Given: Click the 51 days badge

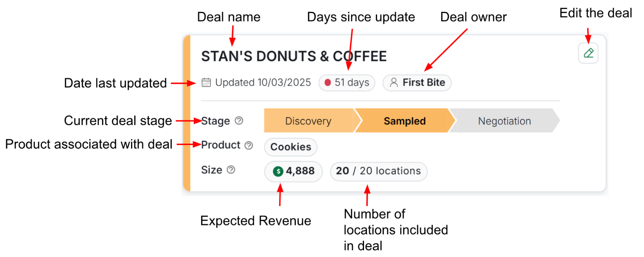Looking at the screenshot, I should pos(347,83).
